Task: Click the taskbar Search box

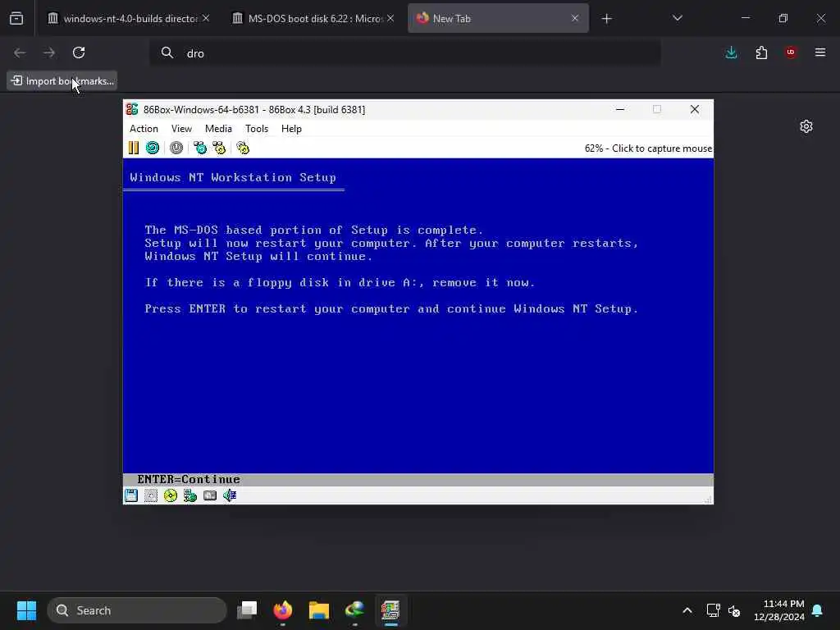Action: click(x=137, y=610)
